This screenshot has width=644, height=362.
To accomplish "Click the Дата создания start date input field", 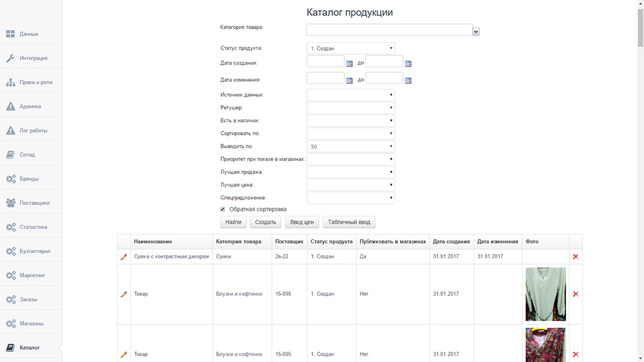I will point(325,62).
